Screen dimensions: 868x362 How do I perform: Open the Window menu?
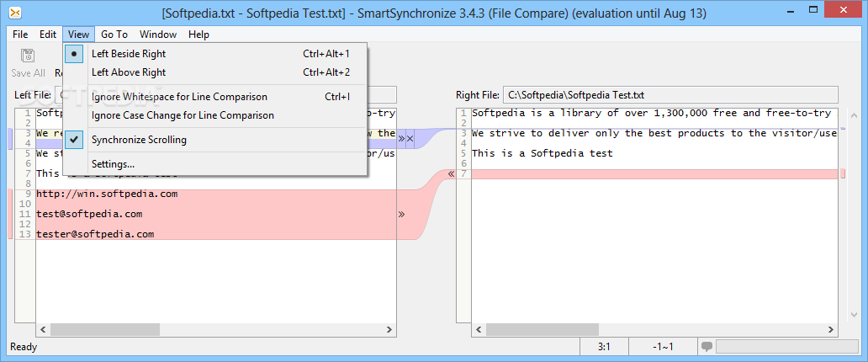pyautogui.click(x=158, y=35)
